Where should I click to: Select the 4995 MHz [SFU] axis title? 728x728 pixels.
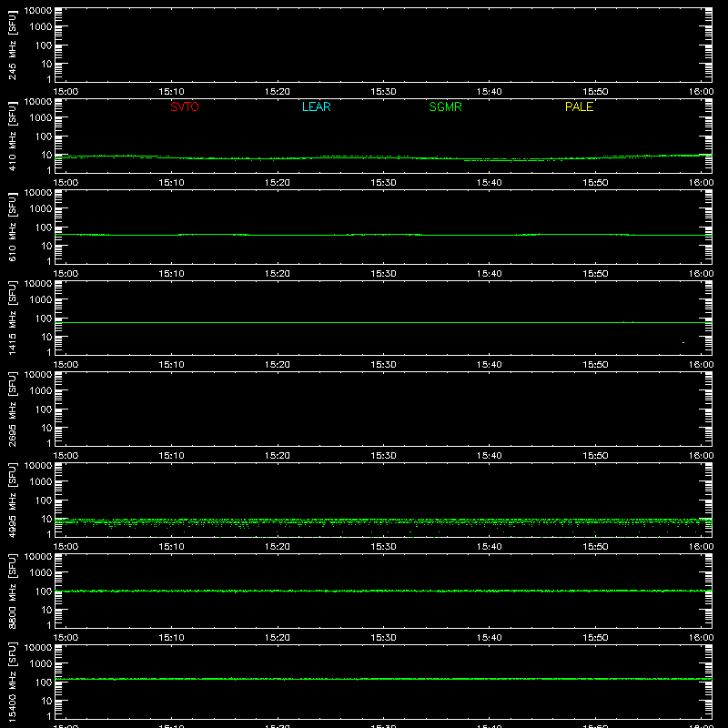(12, 500)
